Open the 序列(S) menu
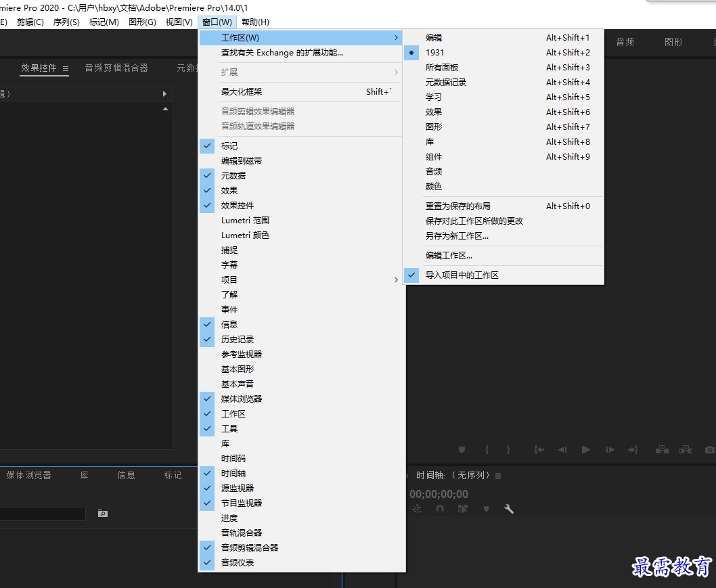This screenshot has width=716, height=588. tap(66, 22)
